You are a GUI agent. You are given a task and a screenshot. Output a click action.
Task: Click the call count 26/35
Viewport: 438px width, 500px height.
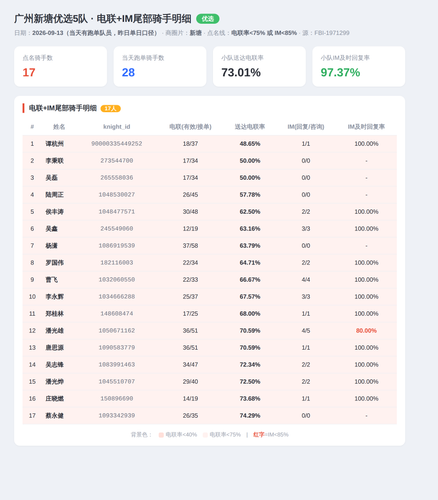pos(190,416)
